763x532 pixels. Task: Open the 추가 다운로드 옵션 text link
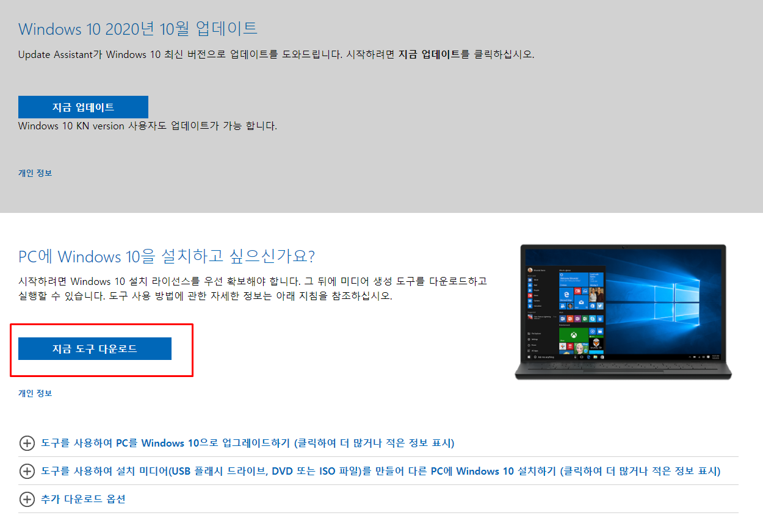point(83,499)
